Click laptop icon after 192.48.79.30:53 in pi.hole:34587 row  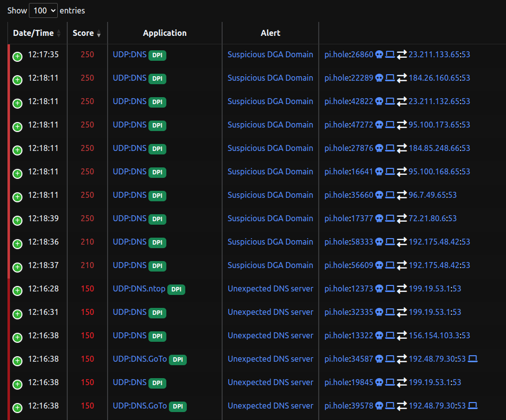[473, 359]
